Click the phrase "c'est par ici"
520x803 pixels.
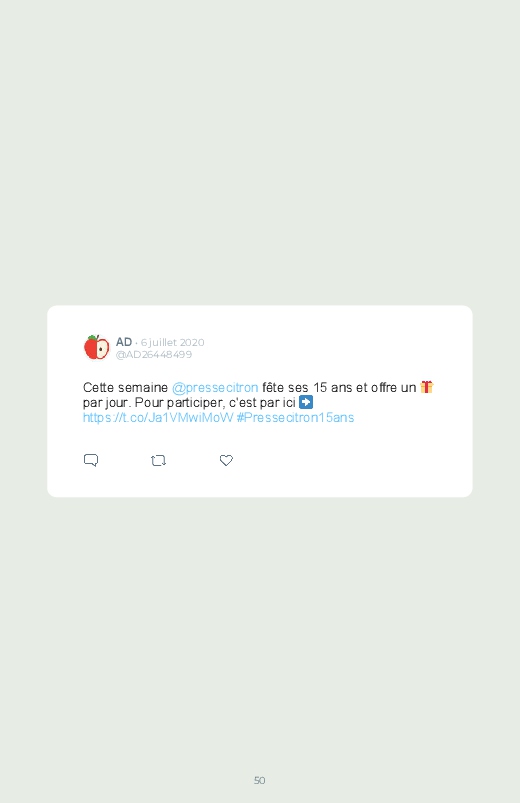(262, 402)
